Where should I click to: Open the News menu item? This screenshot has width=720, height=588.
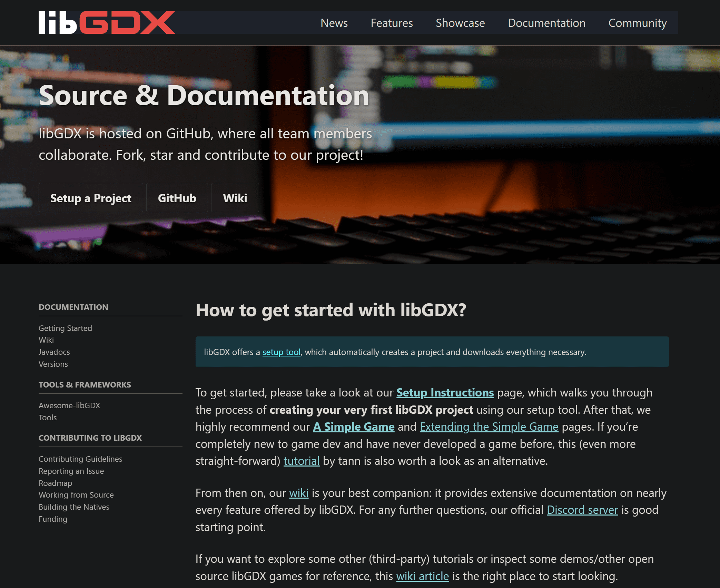(334, 23)
